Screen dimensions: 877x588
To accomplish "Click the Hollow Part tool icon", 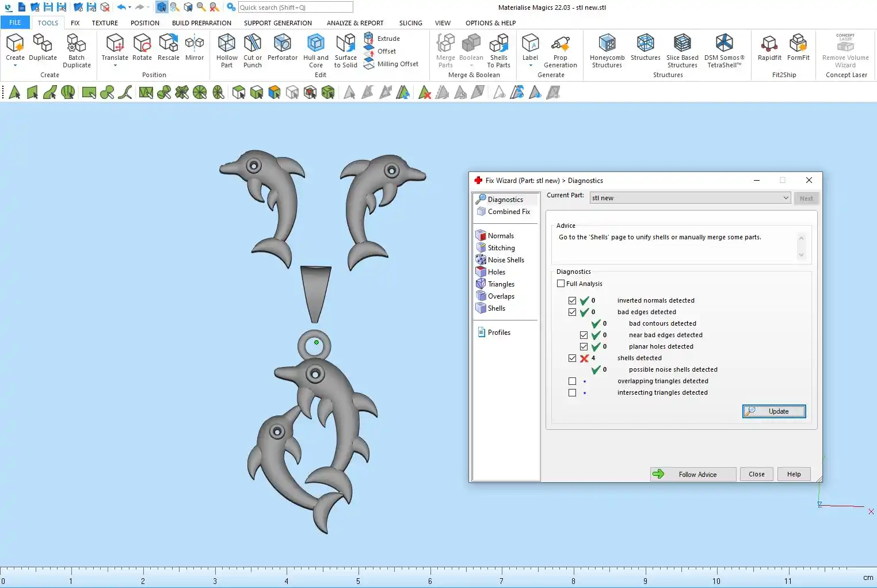I will (227, 44).
